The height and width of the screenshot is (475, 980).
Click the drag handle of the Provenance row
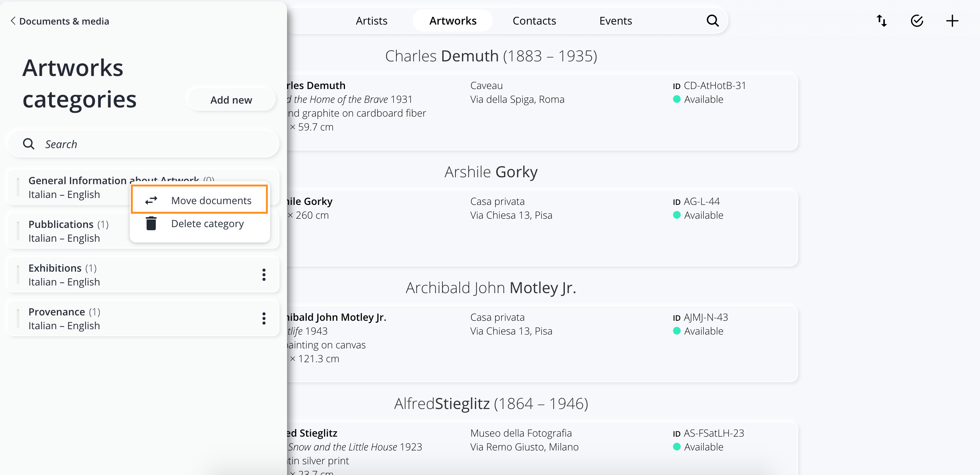18,318
